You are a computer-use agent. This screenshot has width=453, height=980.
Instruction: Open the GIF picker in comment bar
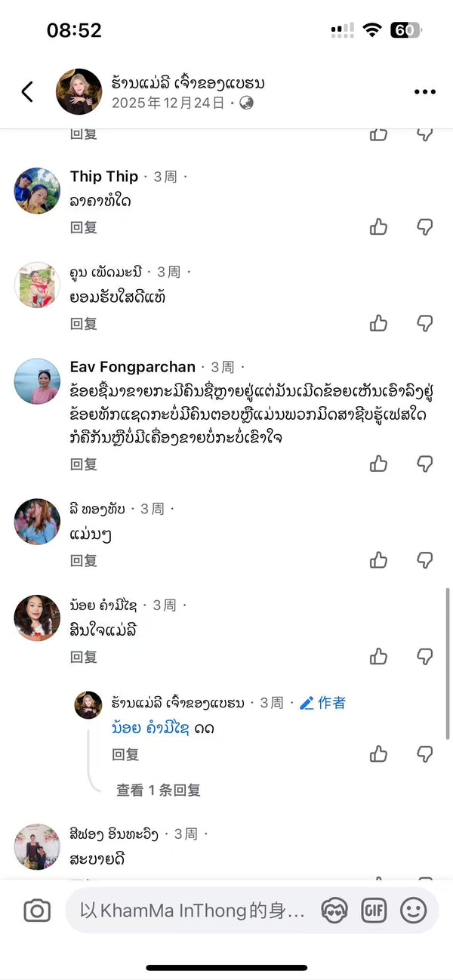click(374, 911)
